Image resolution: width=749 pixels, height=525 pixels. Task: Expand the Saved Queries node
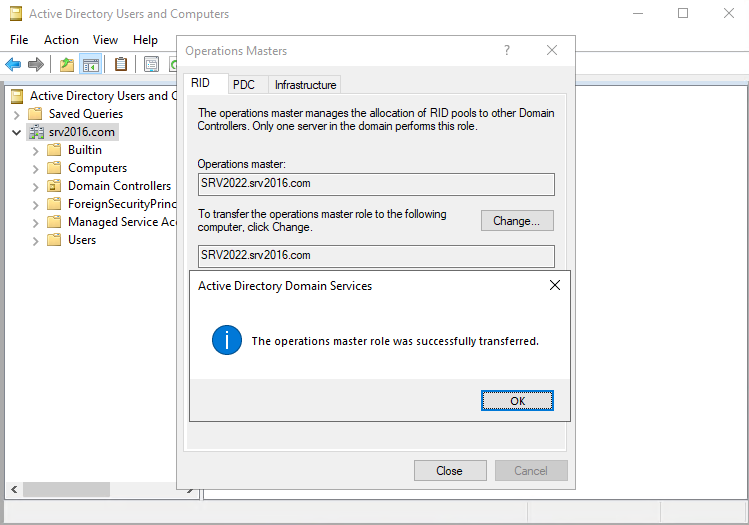(17, 115)
